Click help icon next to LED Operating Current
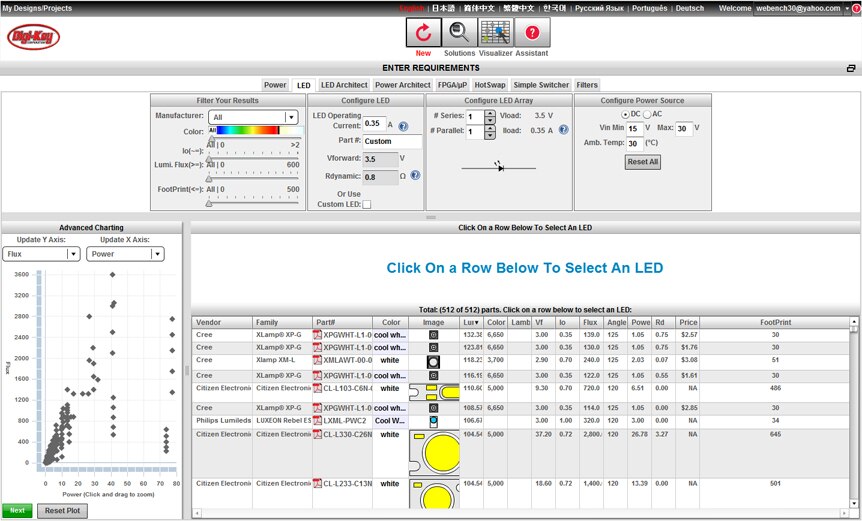The height and width of the screenshot is (521, 862). 404,126
